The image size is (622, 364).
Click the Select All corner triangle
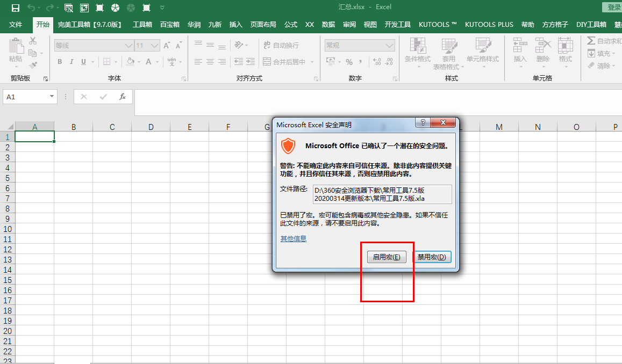point(11,127)
